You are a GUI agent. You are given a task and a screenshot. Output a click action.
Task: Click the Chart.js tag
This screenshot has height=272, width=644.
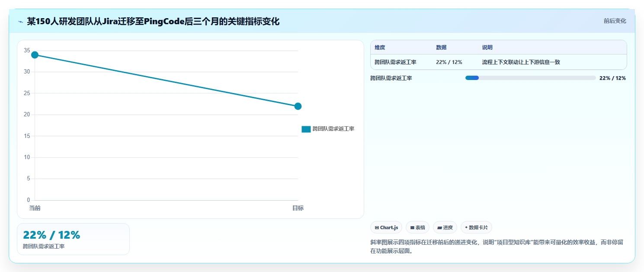point(386,227)
